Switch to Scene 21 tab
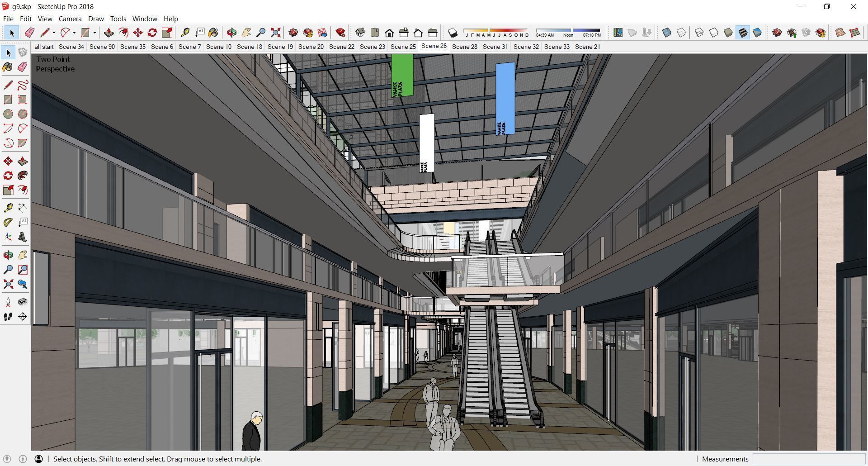The height and width of the screenshot is (466, 868). pos(587,47)
